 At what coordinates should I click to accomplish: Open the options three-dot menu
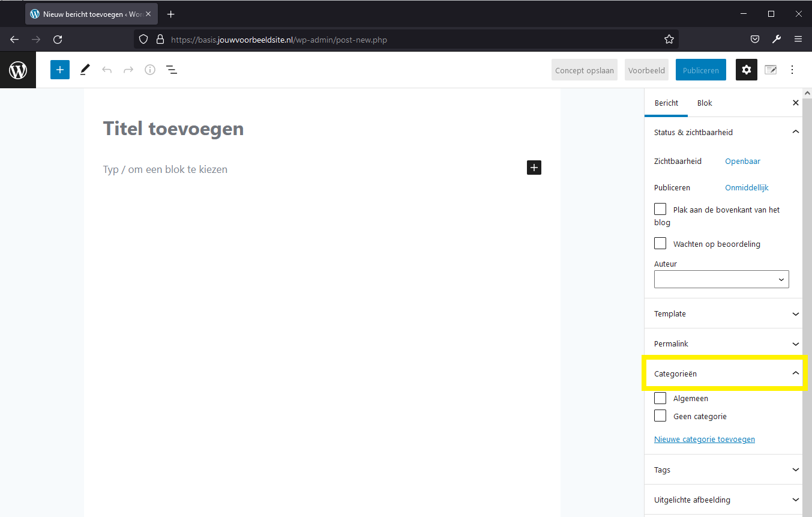[792, 70]
